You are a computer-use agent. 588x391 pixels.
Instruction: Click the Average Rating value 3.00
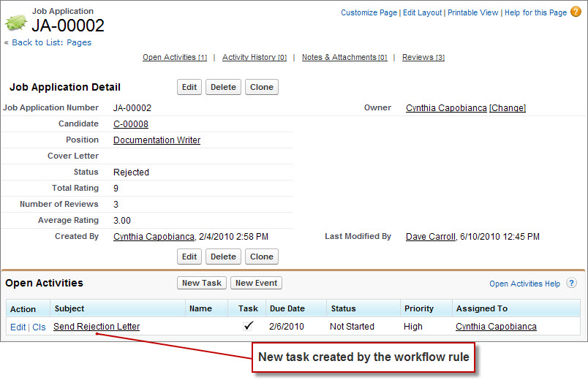click(x=122, y=221)
